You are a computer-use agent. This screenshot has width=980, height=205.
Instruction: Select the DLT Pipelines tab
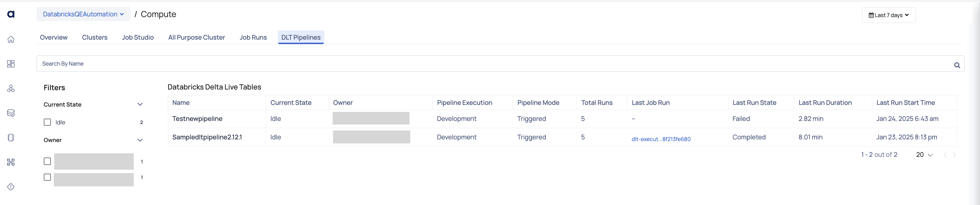pyautogui.click(x=301, y=37)
